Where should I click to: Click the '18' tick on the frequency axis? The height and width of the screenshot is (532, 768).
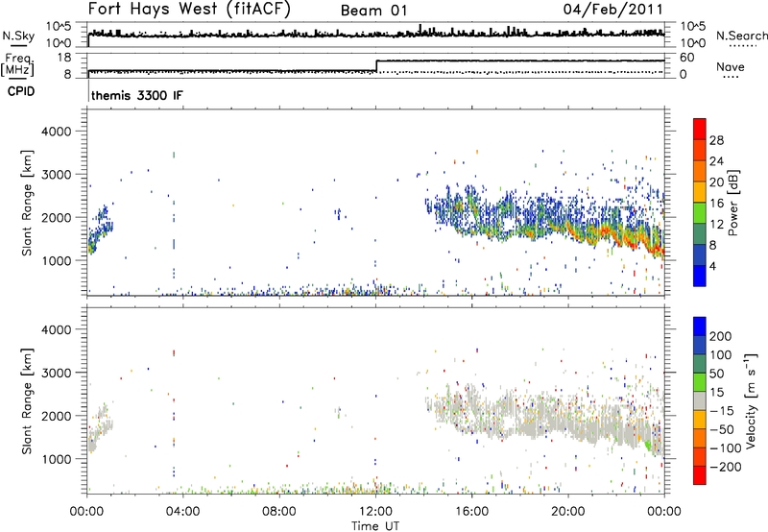(x=64, y=58)
